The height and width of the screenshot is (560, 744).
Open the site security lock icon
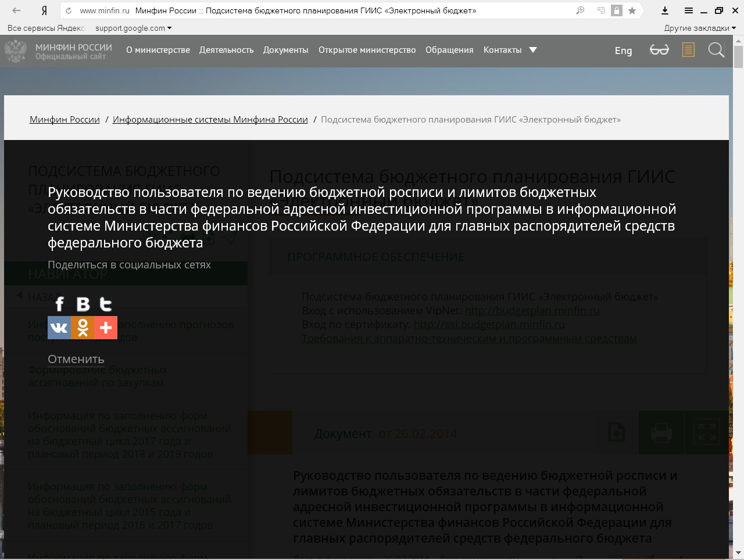(x=617, y=10)
